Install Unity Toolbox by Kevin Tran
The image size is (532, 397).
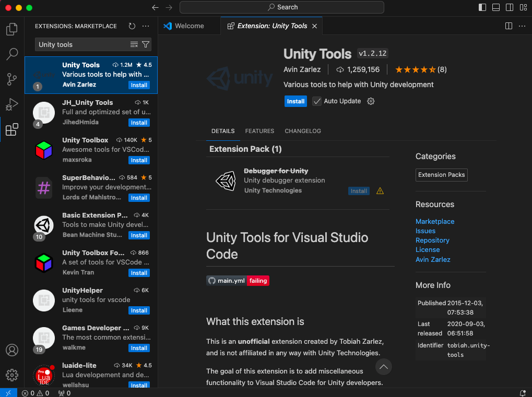point(139,273)
